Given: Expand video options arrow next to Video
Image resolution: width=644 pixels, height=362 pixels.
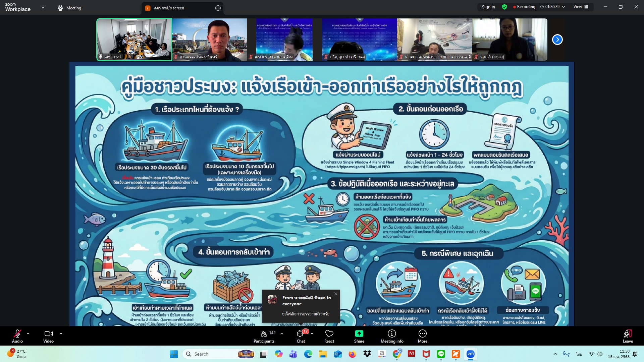Looking at the screenshot, I should point(61,334).
